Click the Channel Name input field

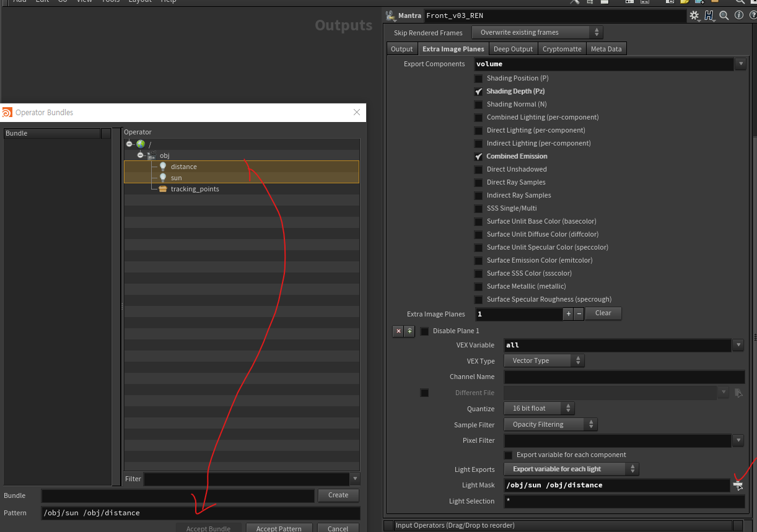(624, 377)
